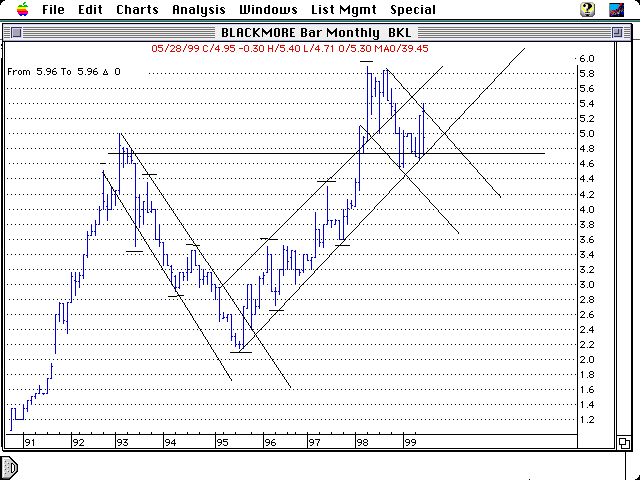Click the red price data readout line
This screenshot has height=480, width=640.
[x=290, y=49]
